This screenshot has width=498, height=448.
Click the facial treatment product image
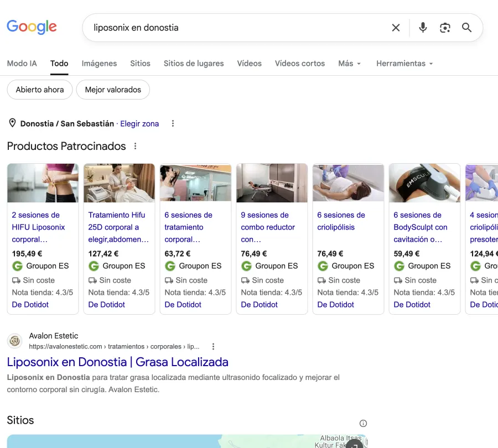(x=119, y=183)
